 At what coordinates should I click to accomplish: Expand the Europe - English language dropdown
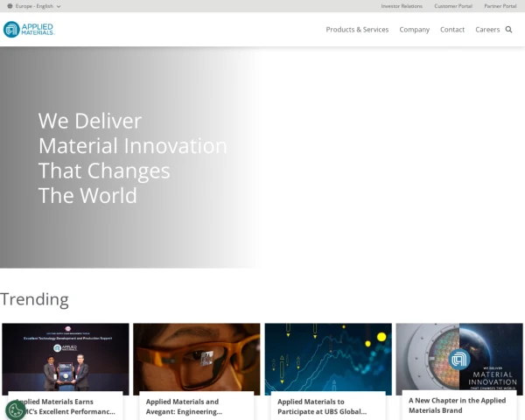[34, 6]
